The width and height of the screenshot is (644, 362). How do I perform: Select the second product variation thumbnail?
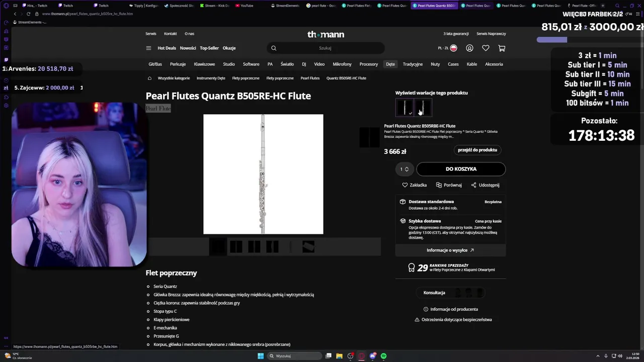pyautogui.click(x=423, y=108)
